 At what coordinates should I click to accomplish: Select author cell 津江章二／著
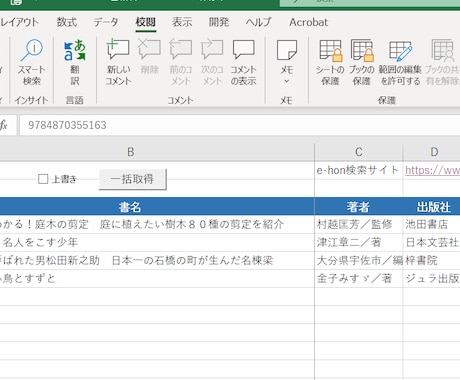pyautogui.click(x=359, y=242)
